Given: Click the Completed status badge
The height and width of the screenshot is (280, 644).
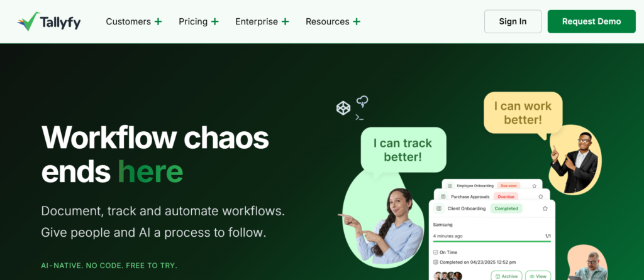Looking at the screenshot, I should (x=506, y=208).
